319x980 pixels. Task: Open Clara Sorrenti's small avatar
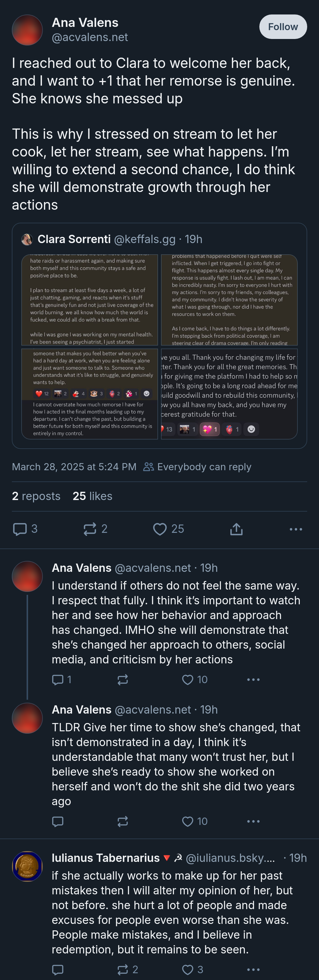tap(27, 239)
